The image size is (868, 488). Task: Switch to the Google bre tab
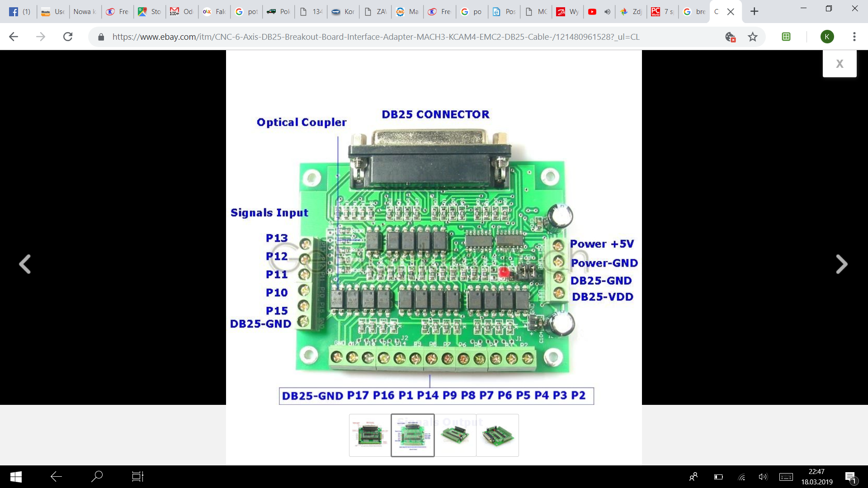(694, 12)
